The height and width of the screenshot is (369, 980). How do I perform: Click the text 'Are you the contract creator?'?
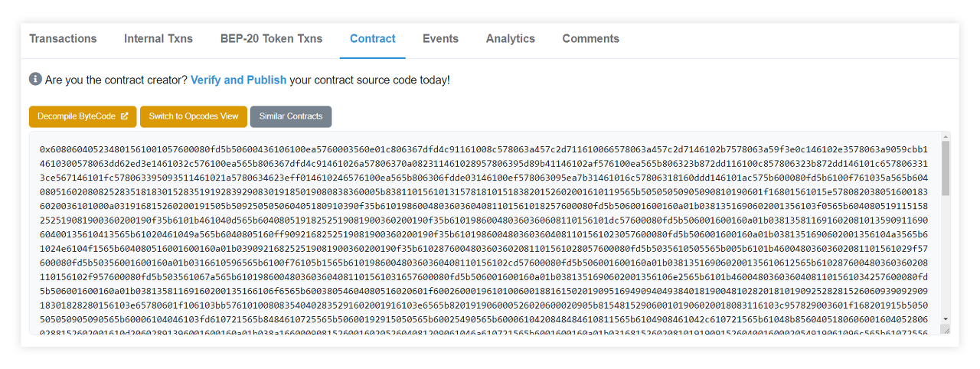(x=116, y=80)
